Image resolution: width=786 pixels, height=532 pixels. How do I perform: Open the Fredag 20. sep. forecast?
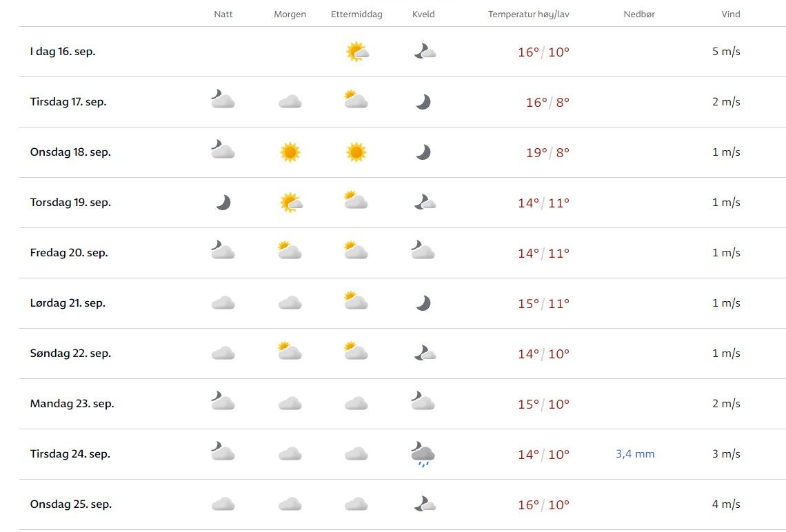click(x=69, y=253)
